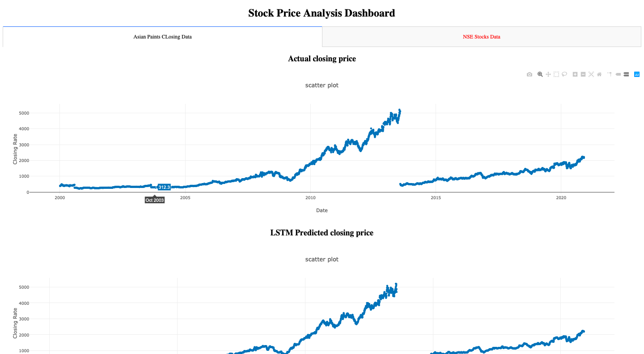Select the Asian Paints CLosing Data tab

[162, 37]
